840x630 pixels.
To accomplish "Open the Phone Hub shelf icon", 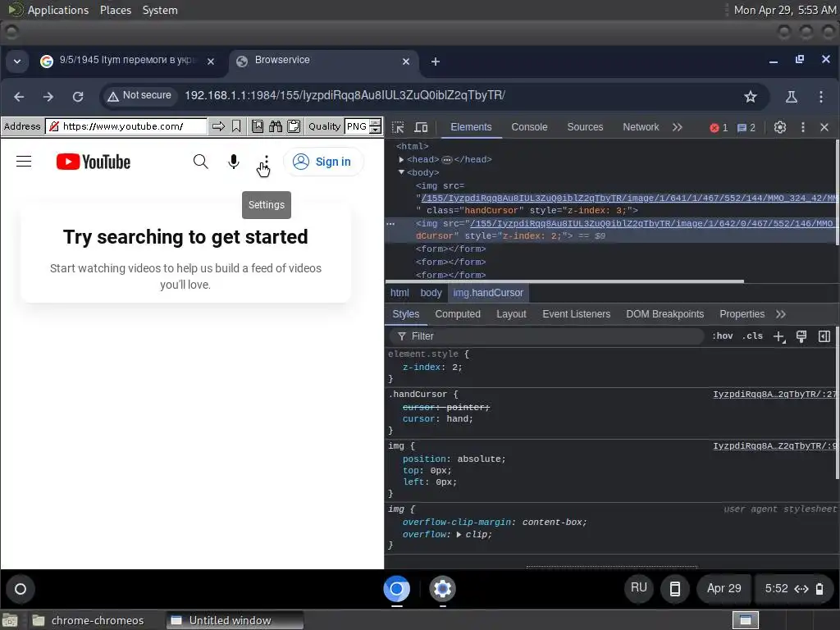I will (675, 589).
